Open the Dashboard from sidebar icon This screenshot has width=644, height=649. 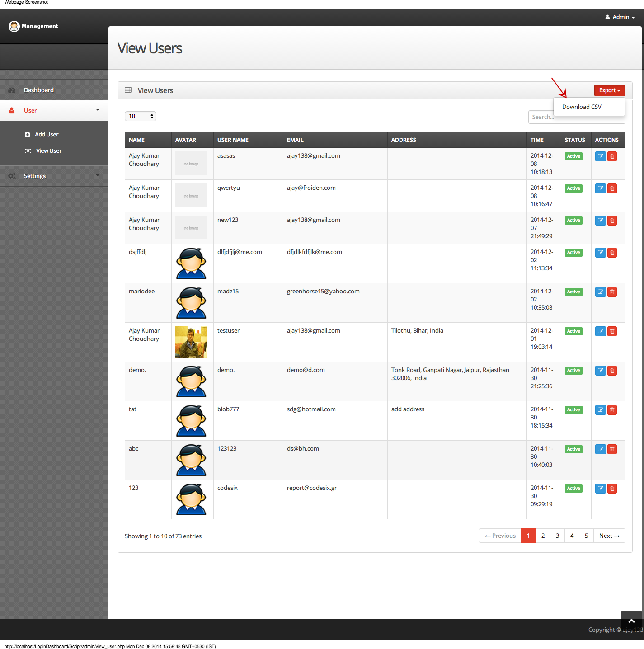(12, 90)
